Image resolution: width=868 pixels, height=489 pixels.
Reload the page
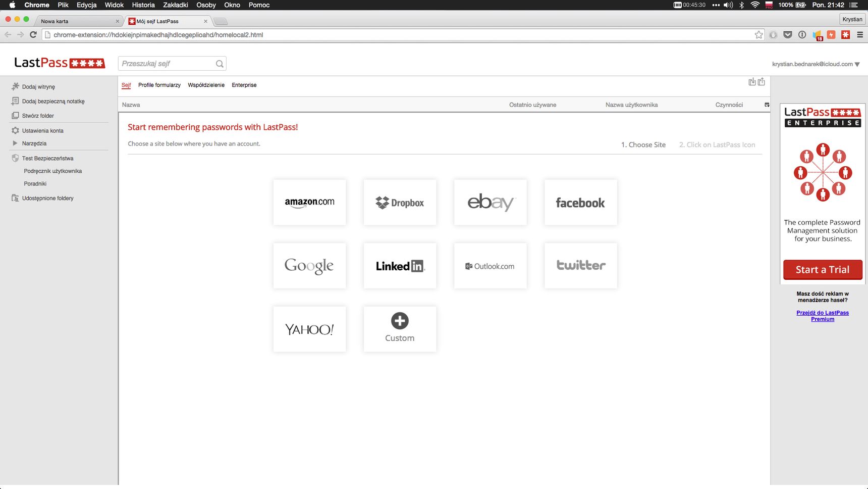33,35
